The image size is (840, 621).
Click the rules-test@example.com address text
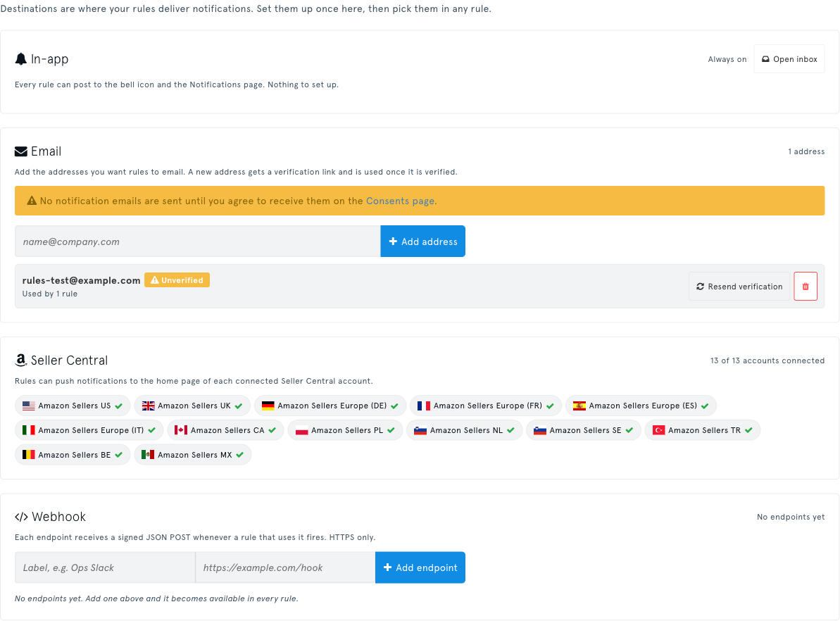[x=82, y=280]
